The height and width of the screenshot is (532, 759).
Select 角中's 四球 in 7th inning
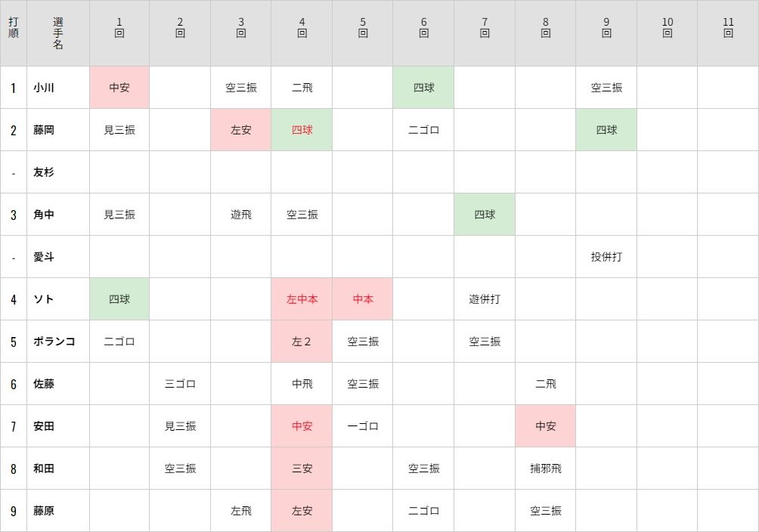485,215
